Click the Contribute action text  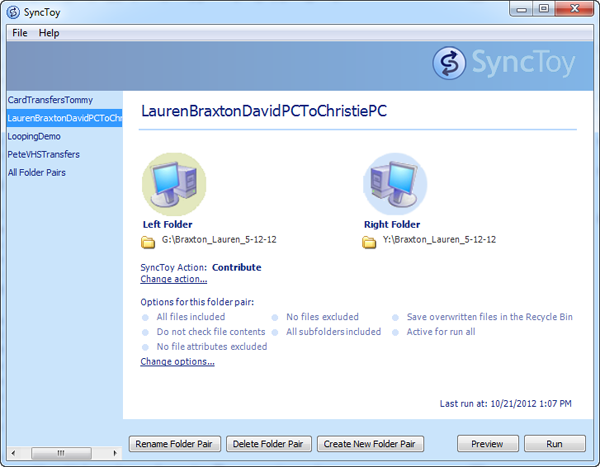point(237,267)
